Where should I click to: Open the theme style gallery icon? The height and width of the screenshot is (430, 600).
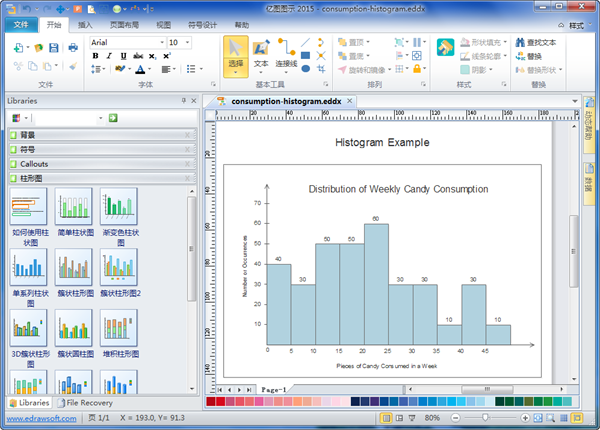445,47
